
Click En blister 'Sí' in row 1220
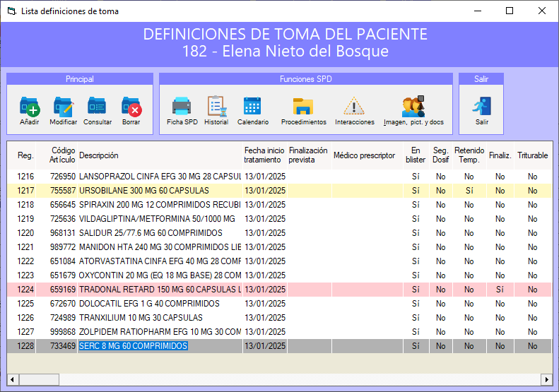coord(416,233)
